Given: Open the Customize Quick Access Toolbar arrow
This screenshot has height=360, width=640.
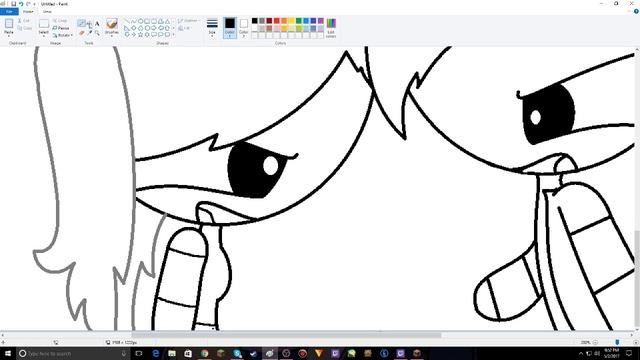Looking at the screenshot, I should coord(34,4).
